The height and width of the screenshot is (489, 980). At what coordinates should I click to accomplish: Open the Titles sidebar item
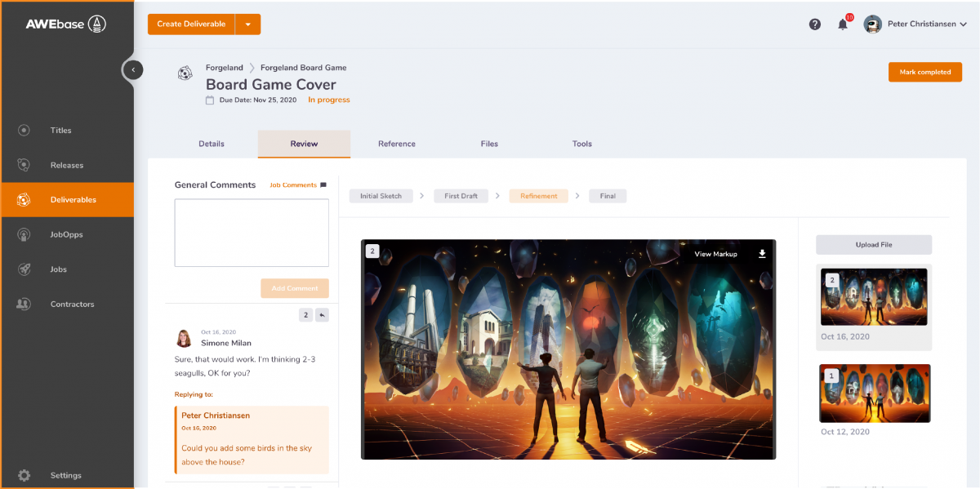coord(60,131)
